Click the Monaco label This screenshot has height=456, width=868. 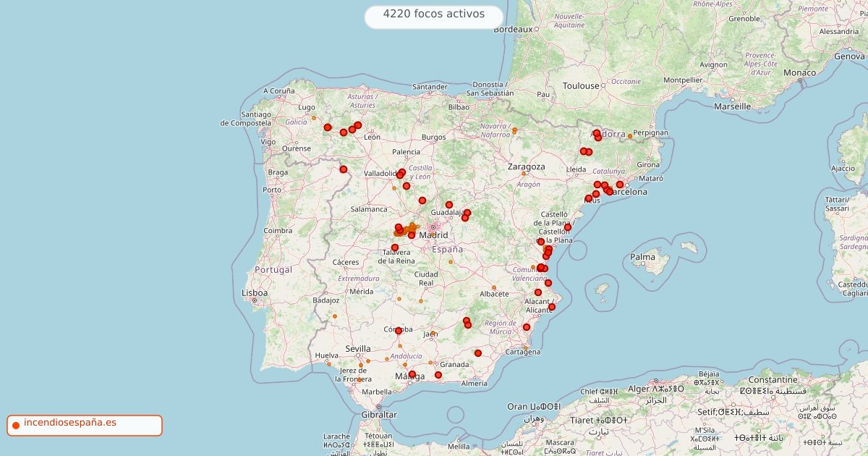(x=799, y=72)
